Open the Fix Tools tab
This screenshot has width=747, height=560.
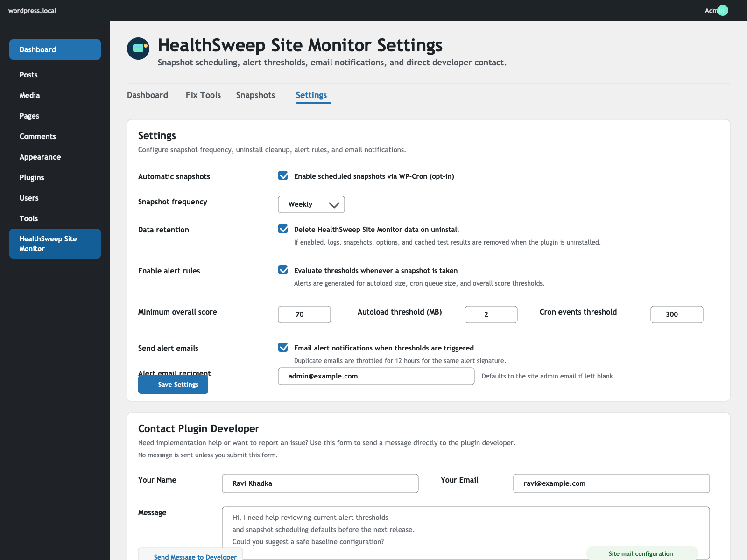[203, 95]
